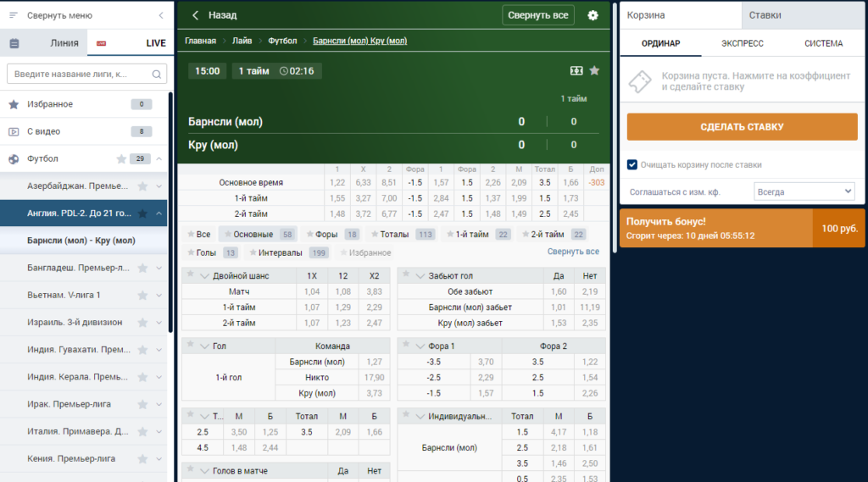
Task: Open Соглашаться с изм. кф. dropdown
Action: click(804, 192)
